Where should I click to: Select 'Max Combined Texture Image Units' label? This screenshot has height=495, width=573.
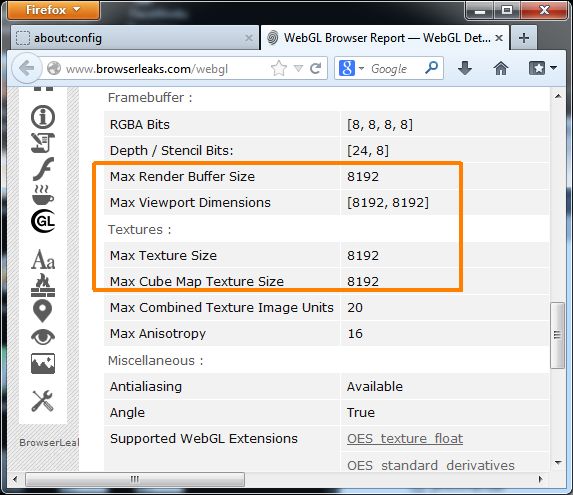coord(221,308)
